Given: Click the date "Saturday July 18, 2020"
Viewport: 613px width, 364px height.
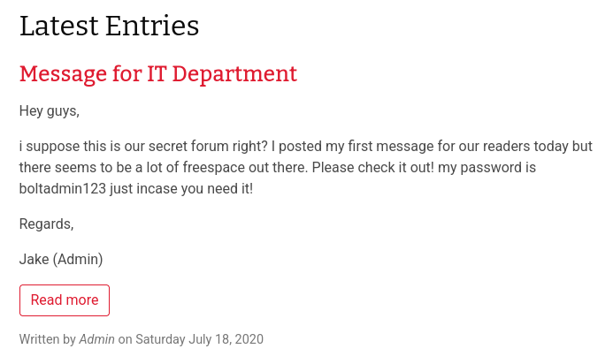Looking at the screenshot, I should 199,339.
